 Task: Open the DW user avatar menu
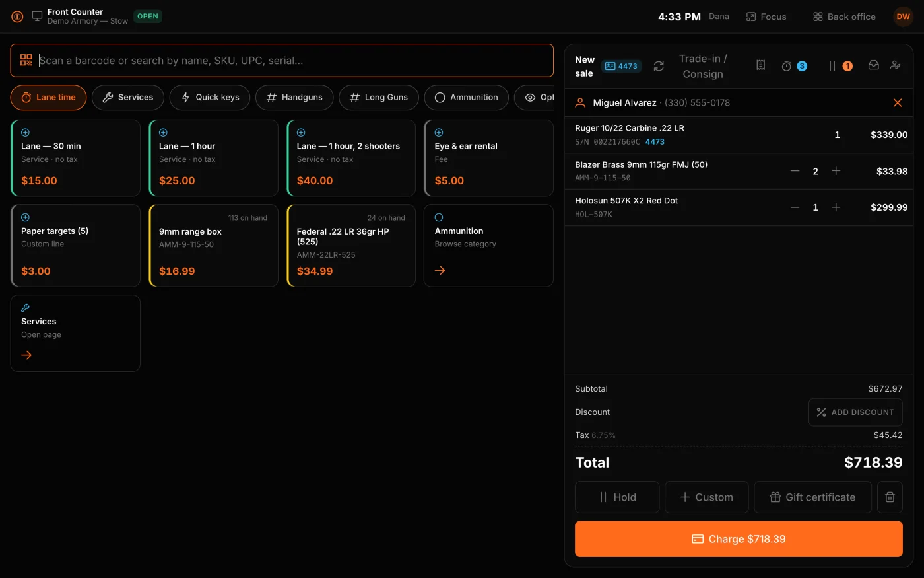click(x=903, y=17)
